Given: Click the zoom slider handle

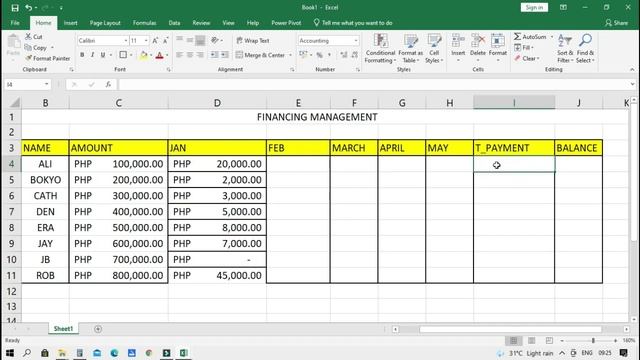Looking at the screenshot, I should pos(593,340).
